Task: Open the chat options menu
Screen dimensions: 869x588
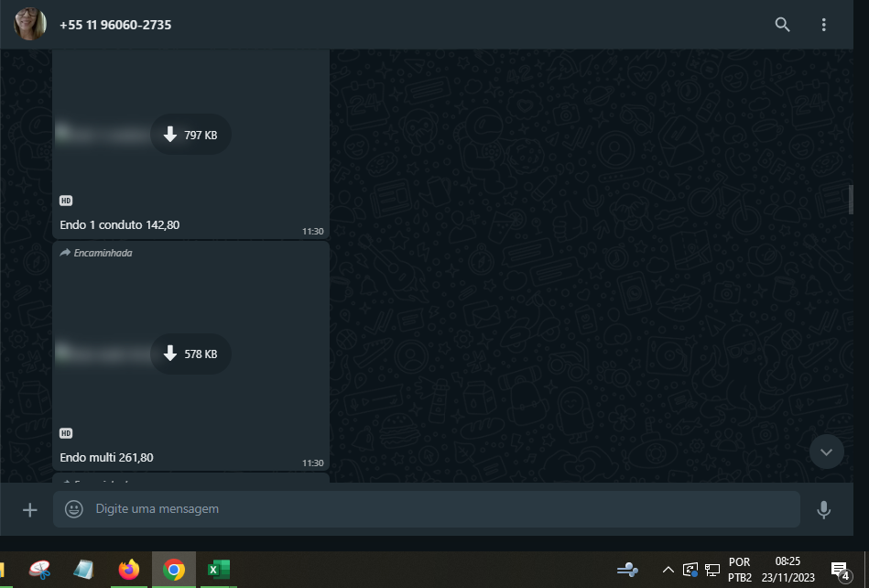Action: 823,25
